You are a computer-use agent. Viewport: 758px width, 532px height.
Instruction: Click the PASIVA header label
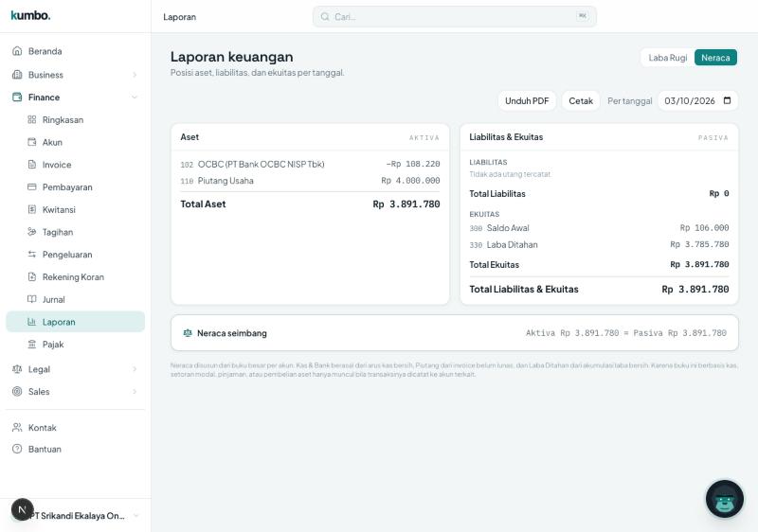click(x=713, y=137)
